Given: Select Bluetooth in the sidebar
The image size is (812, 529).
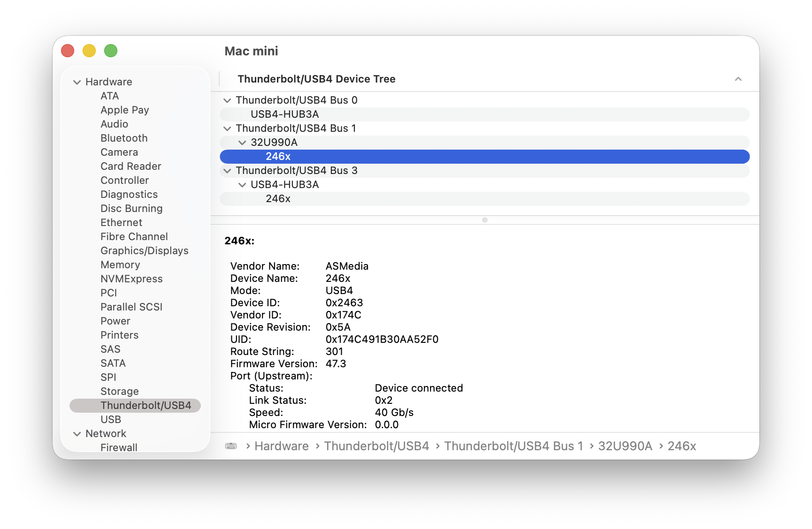Looking at the screenshot, I should (x=123, y=138).
